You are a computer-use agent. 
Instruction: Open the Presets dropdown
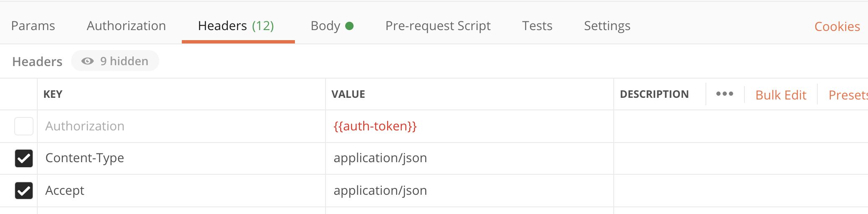(847, 95)
